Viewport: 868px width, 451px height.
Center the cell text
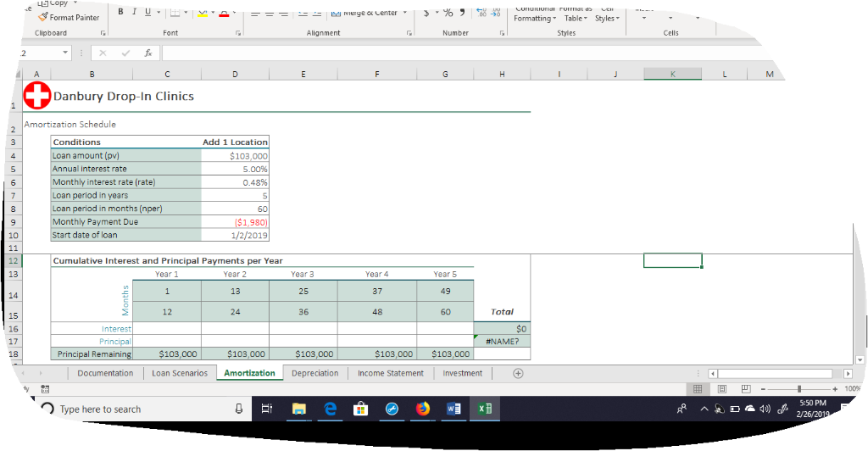(270, 13)
